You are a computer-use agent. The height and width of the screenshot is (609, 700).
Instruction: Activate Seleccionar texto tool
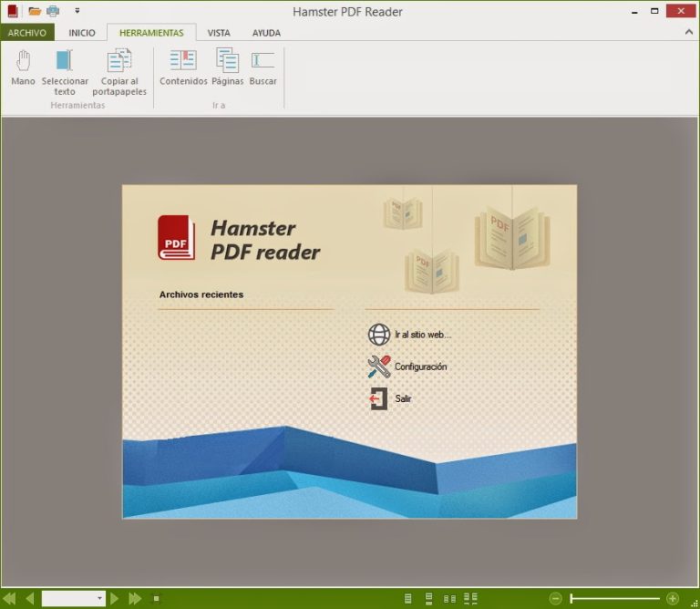click(65, 72)
